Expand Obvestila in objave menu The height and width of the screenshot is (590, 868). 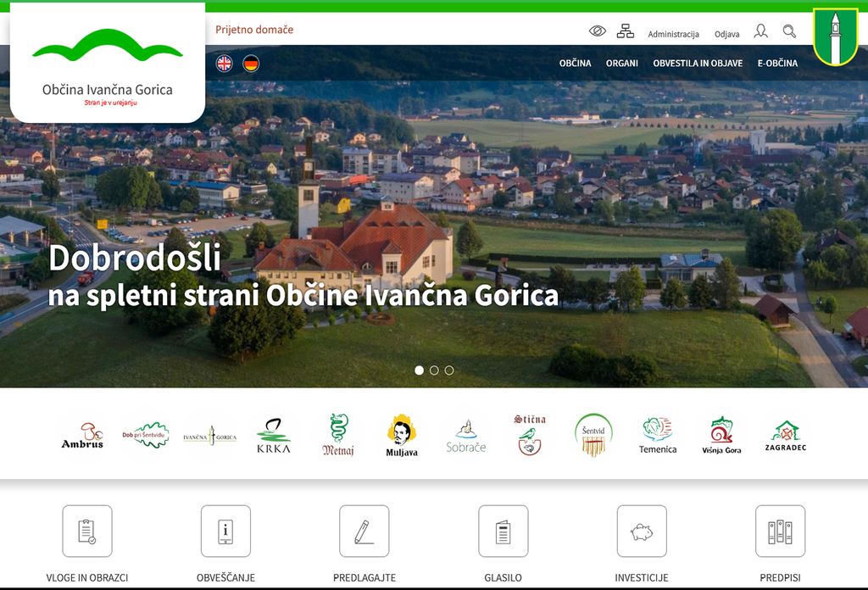click(x=698, y=64)
